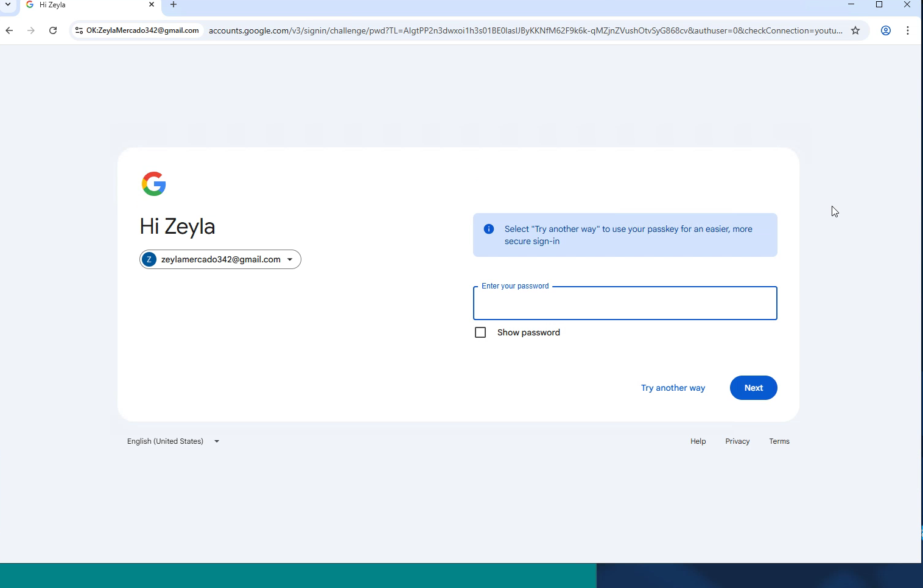
Task: Minimize the Chrome window
Action: [851, 5]
